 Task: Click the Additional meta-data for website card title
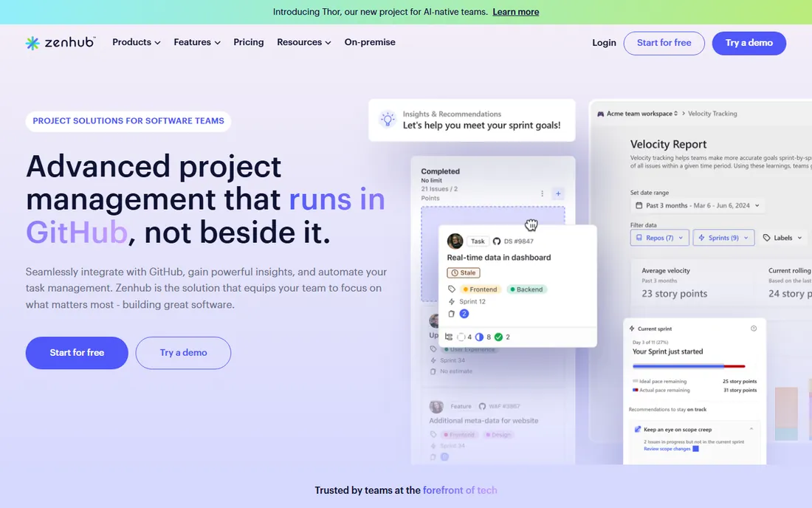[x=484, y=420]
